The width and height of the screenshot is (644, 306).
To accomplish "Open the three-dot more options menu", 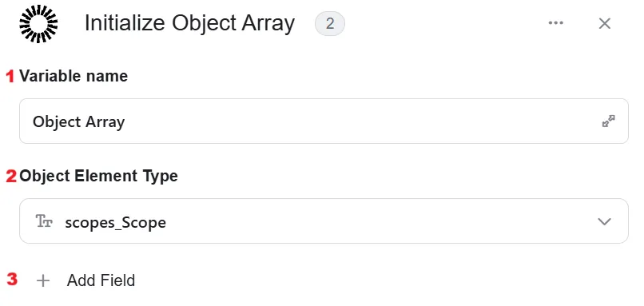I will 555,23.
